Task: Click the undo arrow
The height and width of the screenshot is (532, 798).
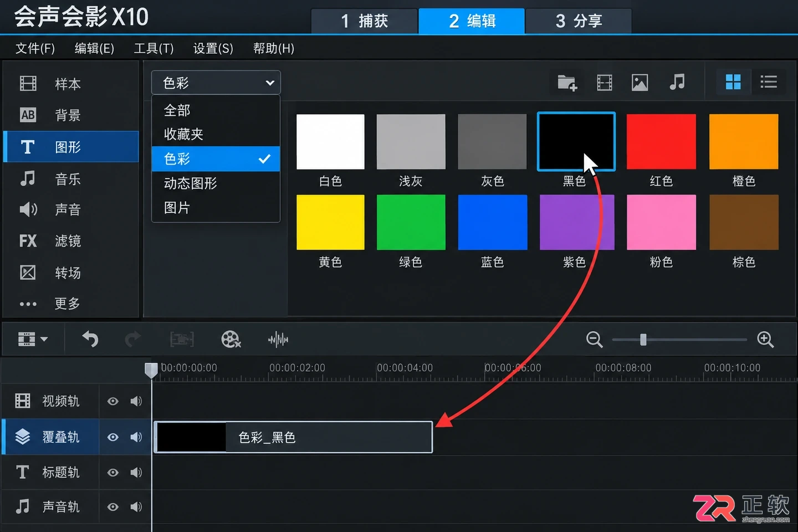Action: pos(90,339)
